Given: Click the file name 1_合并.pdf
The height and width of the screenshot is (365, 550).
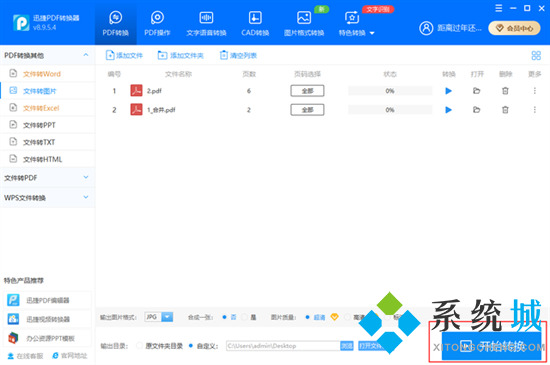Looking at the screenshot, I should [x=161, y=110].
